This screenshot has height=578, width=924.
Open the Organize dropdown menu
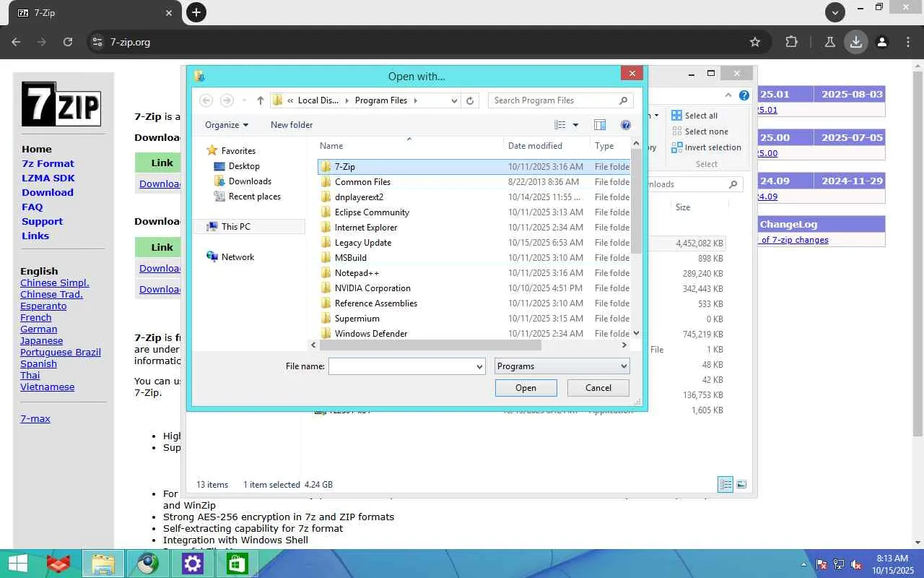click(x=227, y=125)
